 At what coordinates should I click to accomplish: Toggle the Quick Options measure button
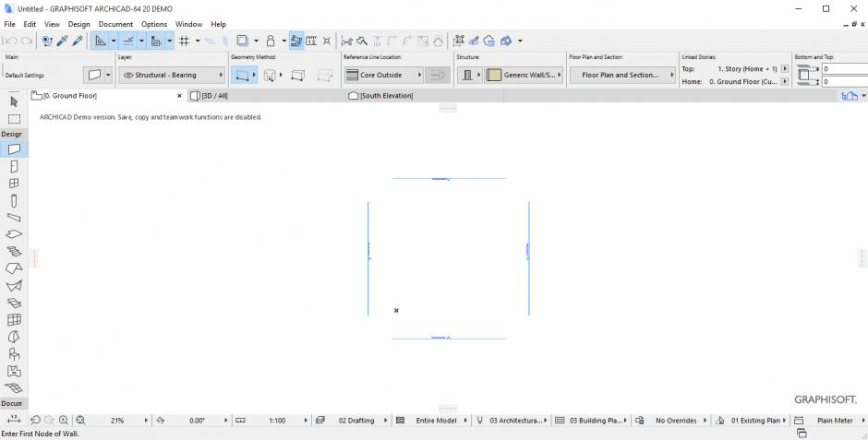(x=312, y=41)
